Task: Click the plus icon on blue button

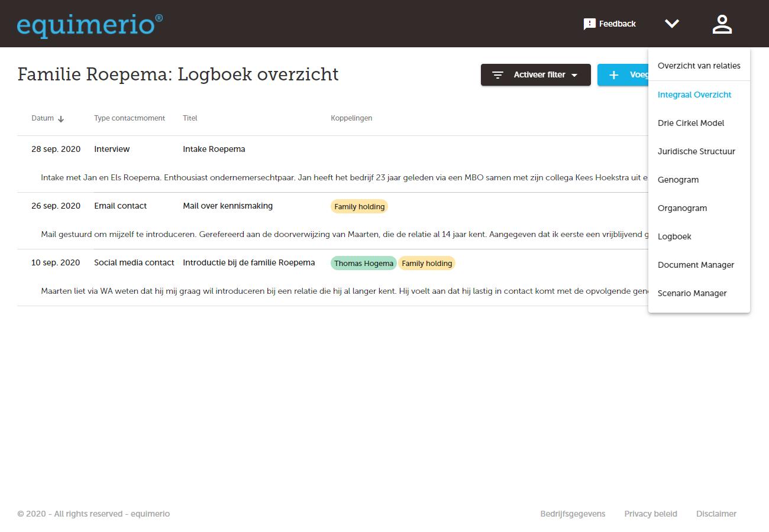Action: coord(614,75)
